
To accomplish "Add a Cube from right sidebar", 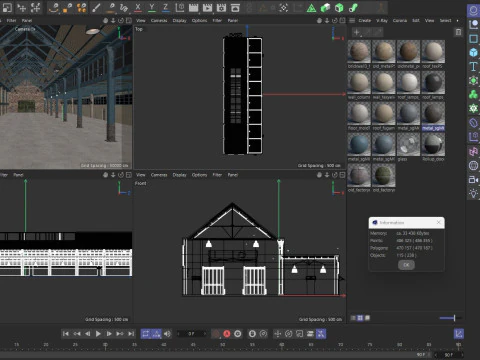I will pos(473,53).
